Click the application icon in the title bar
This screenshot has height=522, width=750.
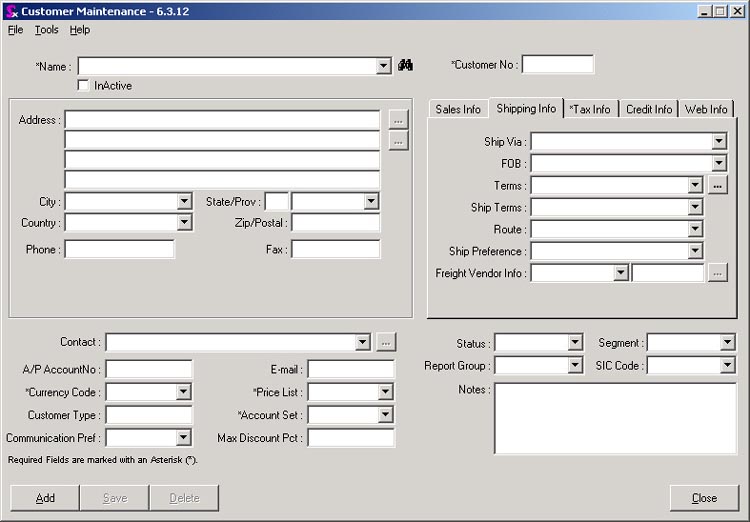pyautogui.click(x=10, y=11)
